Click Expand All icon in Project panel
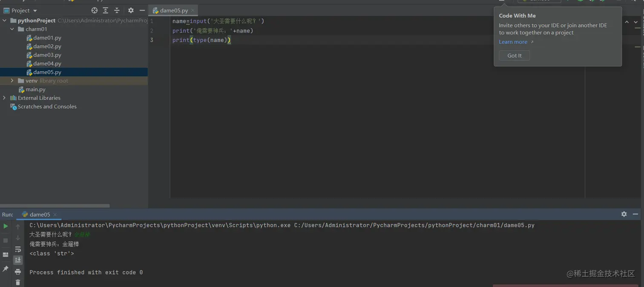 tap(106, 10)
